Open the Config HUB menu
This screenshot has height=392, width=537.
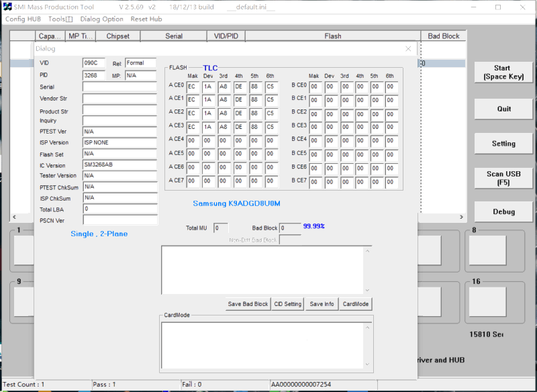click(x=23, y=19)
